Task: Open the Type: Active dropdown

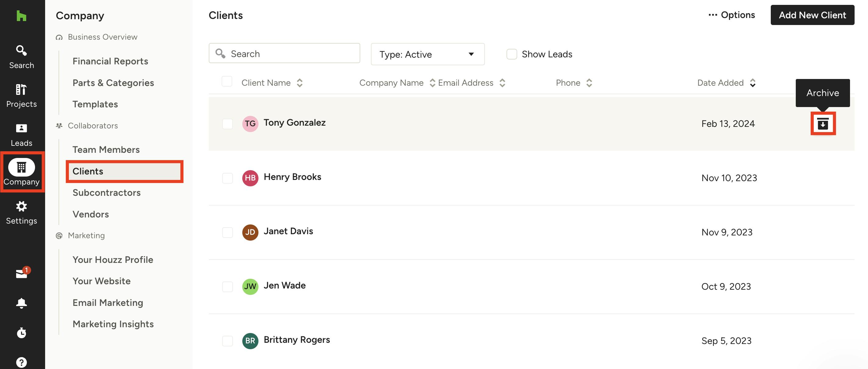Action: 427,54
